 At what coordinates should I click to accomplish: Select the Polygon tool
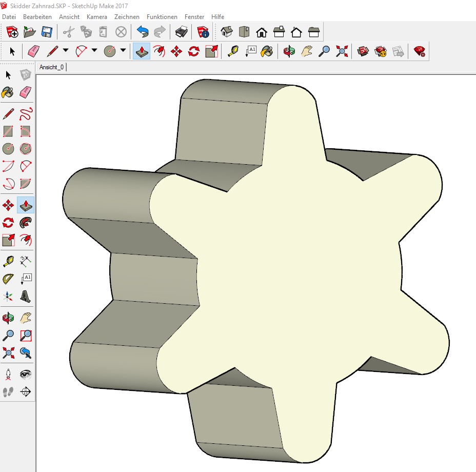[26, 149]
